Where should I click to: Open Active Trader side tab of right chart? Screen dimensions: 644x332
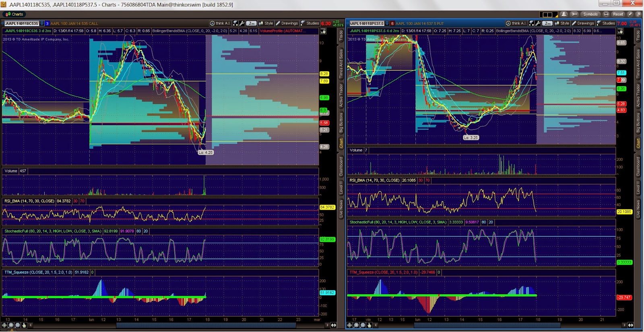pos(638,96)
